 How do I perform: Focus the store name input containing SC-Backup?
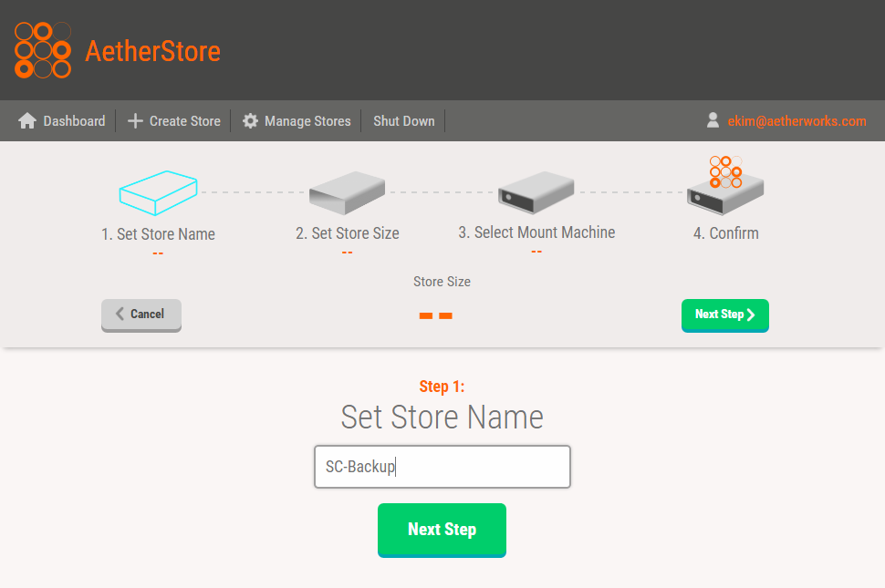(442, 467)
